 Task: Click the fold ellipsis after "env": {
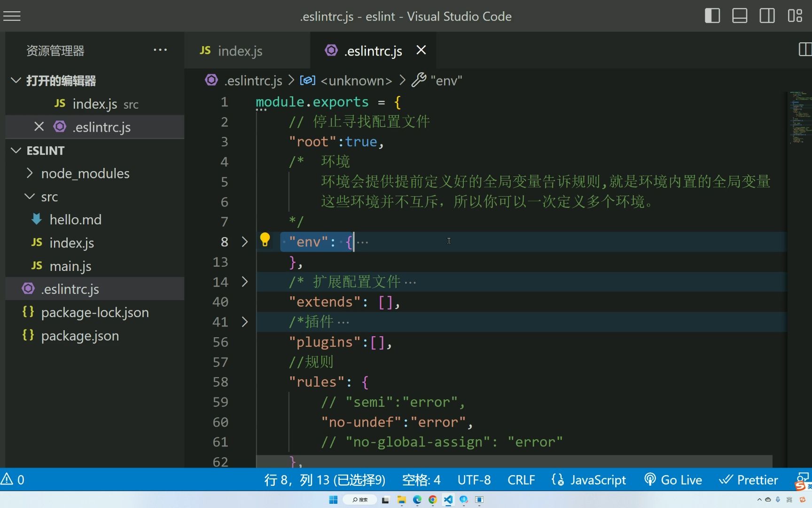[362, 243]
